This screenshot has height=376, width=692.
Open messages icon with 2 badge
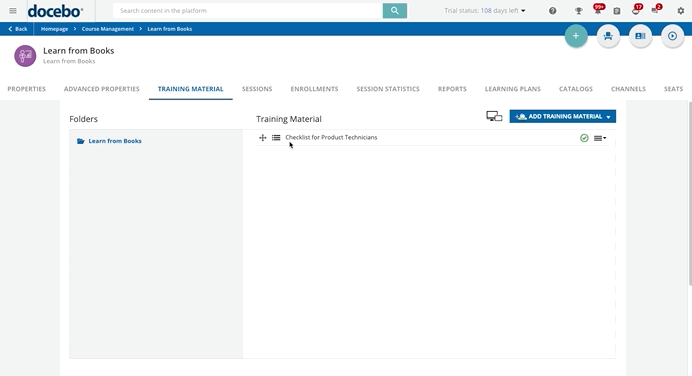click(655, 10)
